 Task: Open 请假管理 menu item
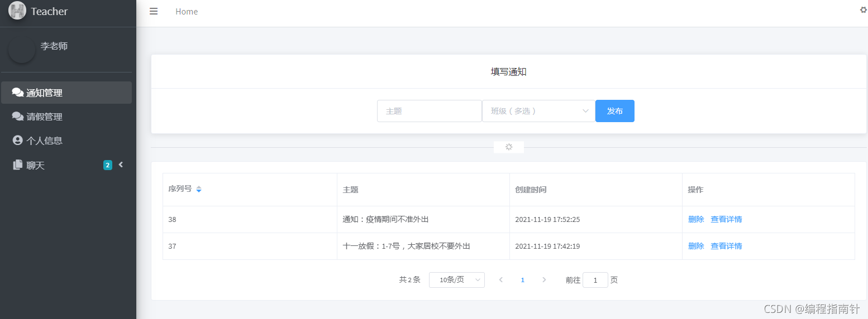(66, 117)
